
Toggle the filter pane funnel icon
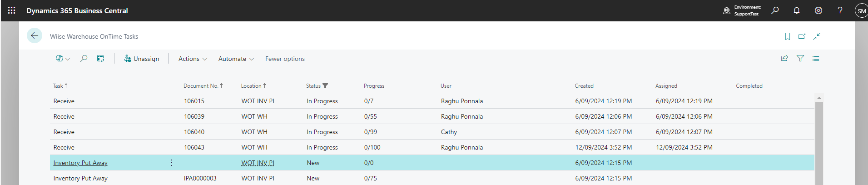[800, 58]
